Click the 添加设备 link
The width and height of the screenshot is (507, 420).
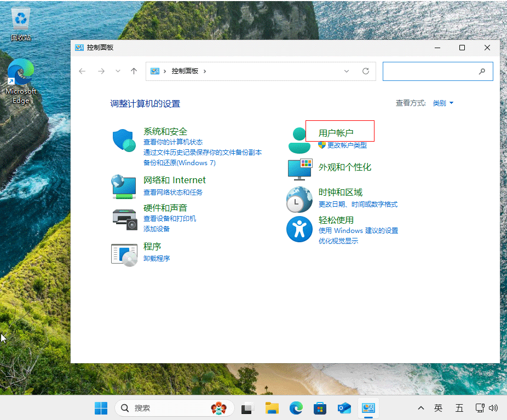(x=157, y=229)
